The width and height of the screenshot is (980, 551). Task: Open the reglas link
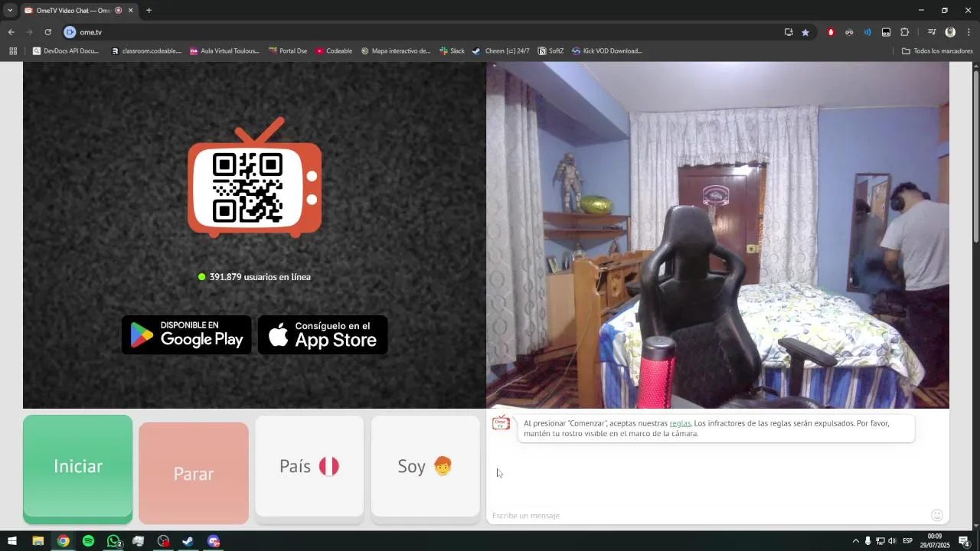click(680, 423)
